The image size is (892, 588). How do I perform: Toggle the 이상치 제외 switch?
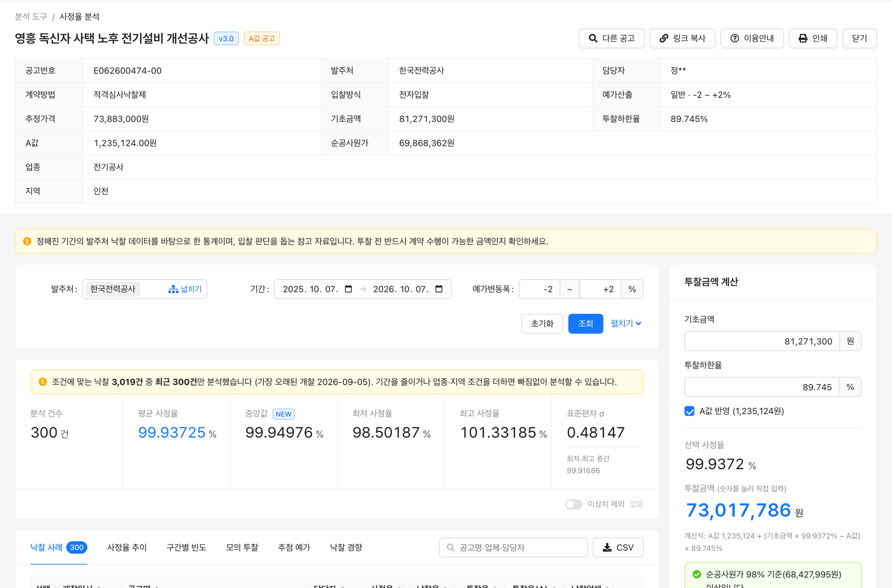pos(574,504)
